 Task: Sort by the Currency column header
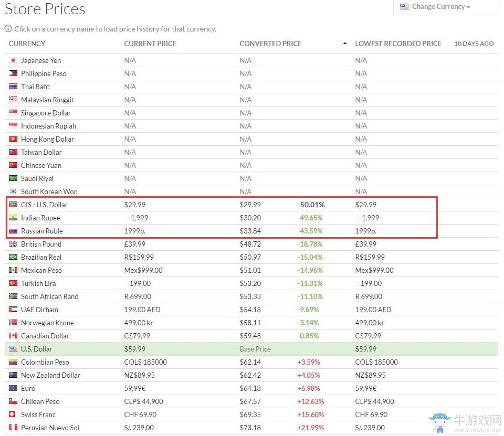27,44
